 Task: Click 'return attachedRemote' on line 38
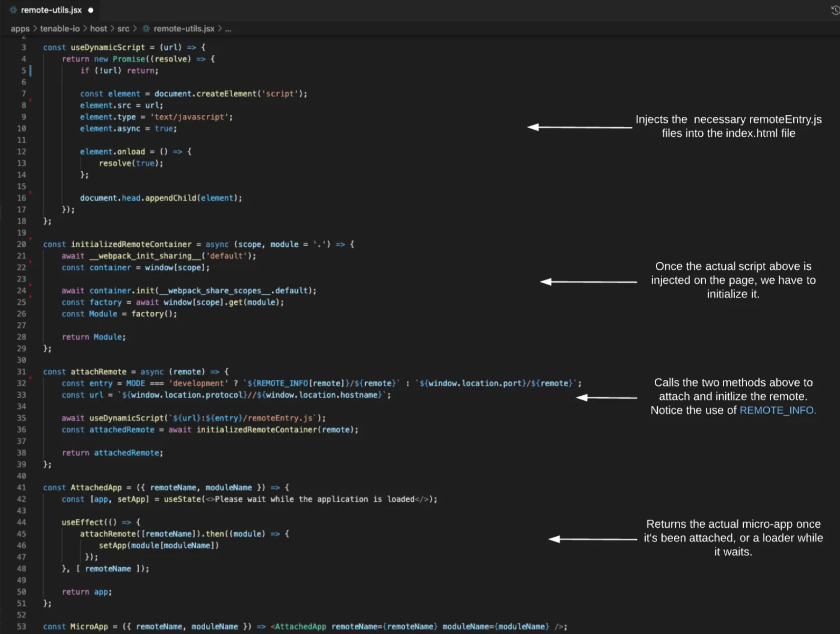click(110, 453)
